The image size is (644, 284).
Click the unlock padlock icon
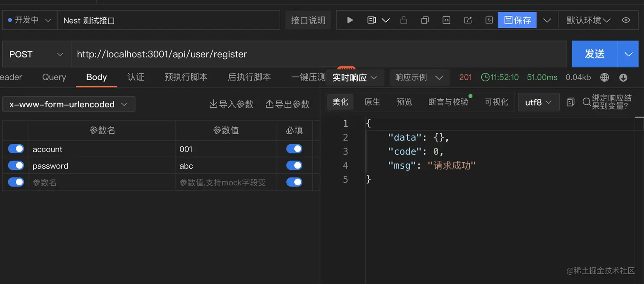pyautogui.click(x=404, y=20)
